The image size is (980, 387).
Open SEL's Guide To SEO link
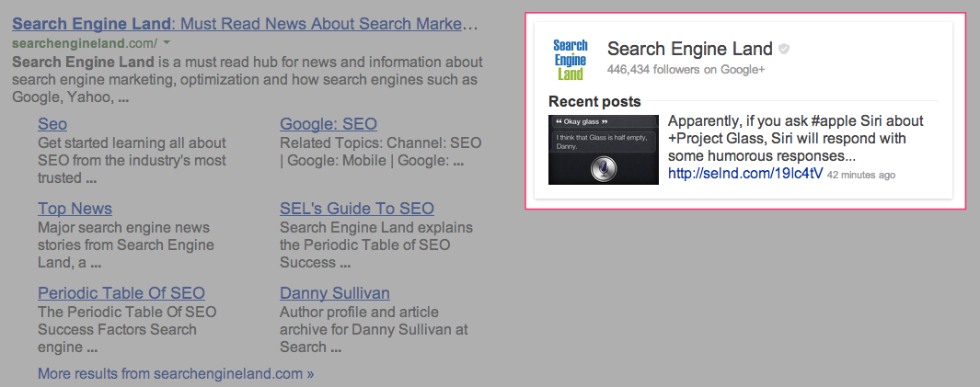pos(357,209)
